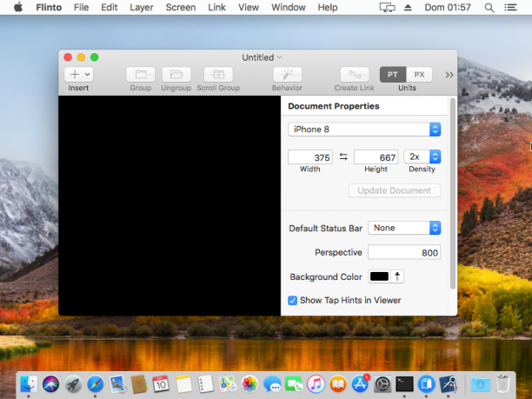Viewport: 532px width, 399px height.
Task: Click the Update Document button
Action: (395, 190)
